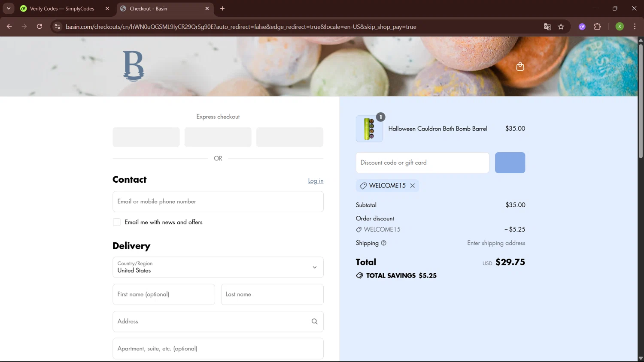Image resolution: width=644 pixels, height=362 pixels.
Task: Click the Halloween Cauldron Bath Bomb thumbnail
Action: pos(369,129)
